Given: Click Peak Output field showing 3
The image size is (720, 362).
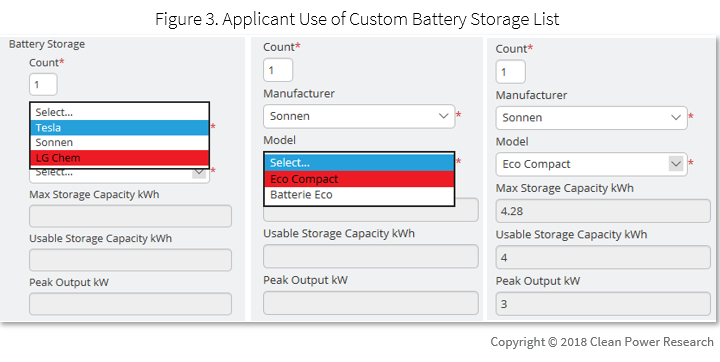Looking at the screenshot, I should click(603, 304).
